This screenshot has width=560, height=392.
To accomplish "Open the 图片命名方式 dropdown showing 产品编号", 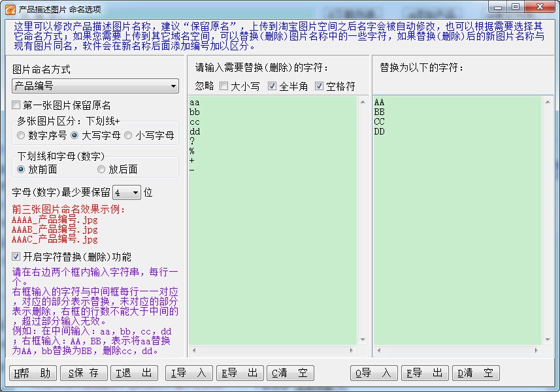I will (95, 86).
